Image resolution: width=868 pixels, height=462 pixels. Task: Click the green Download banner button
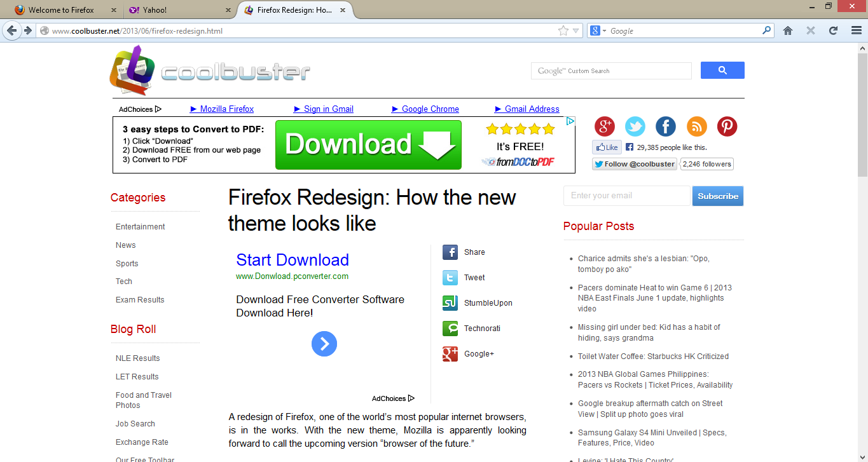click(x=368, y=145)
